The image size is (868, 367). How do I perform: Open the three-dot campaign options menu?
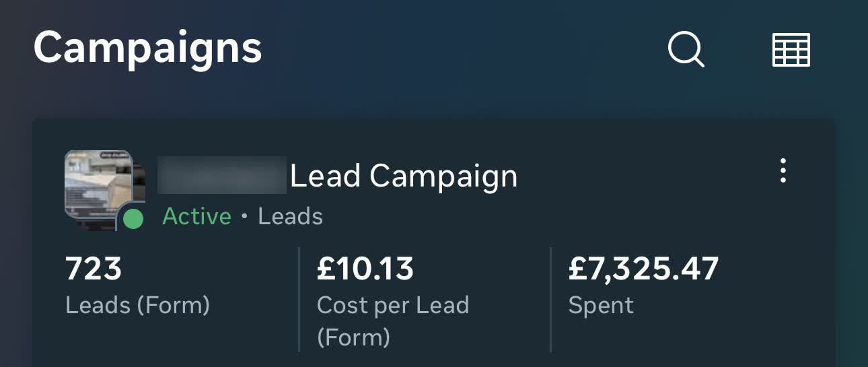tap(783, 171)
